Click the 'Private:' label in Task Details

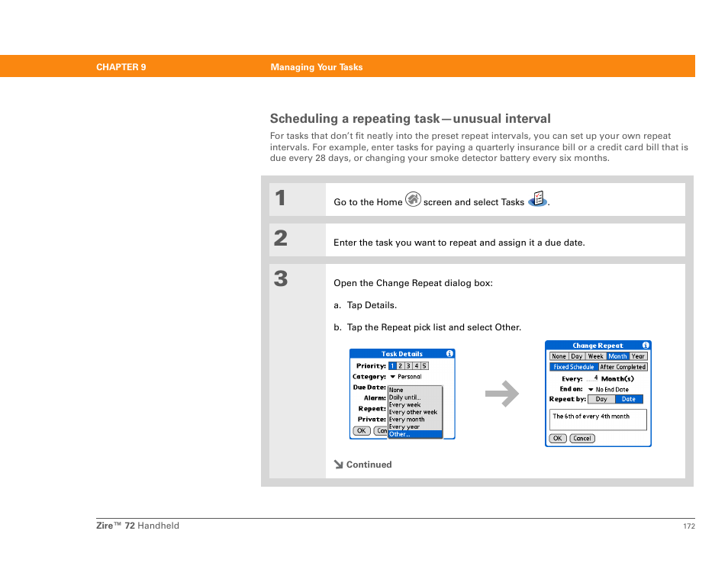[372, 419]
